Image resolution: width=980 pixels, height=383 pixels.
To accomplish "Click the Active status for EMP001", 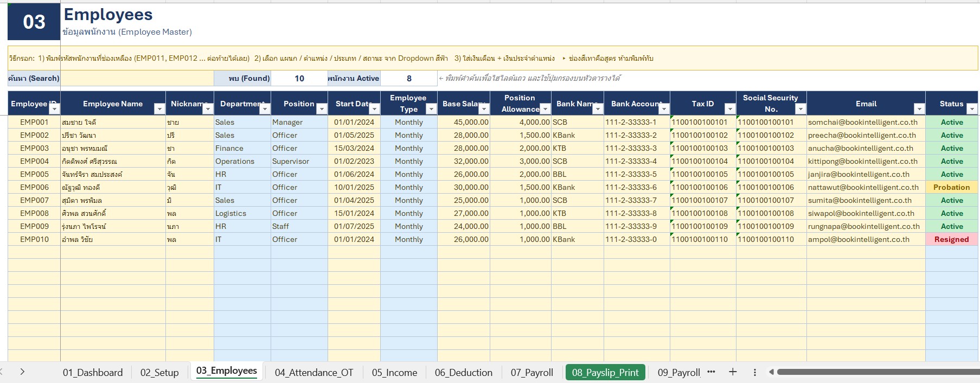I will click(x=952, y=122).
